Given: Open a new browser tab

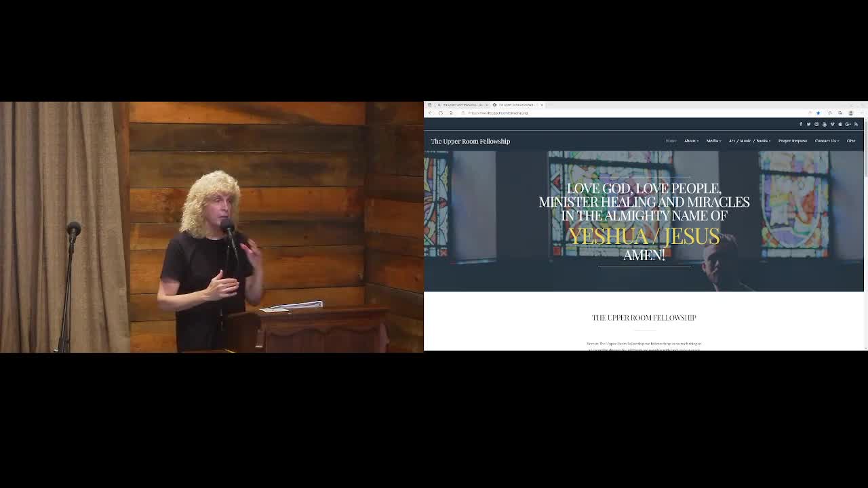Looking at the screenshot, I should coord(551,105).
